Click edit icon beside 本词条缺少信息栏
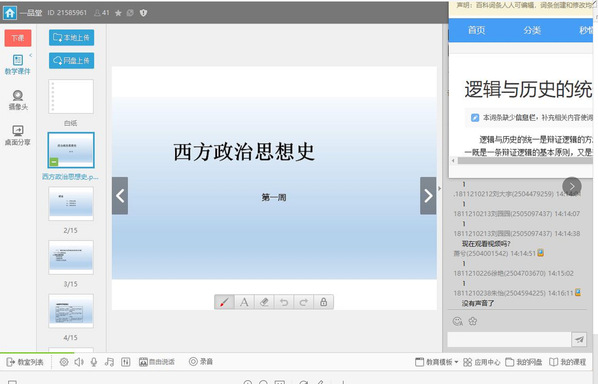Viewport: 598px width, 384px height. click(x=475, y=117)
